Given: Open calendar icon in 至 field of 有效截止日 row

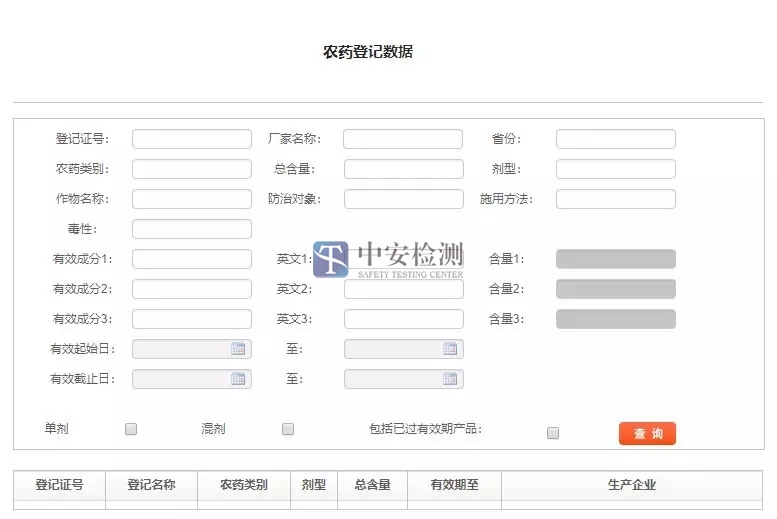Looking at the screenshot, I should tap(450, 379).
